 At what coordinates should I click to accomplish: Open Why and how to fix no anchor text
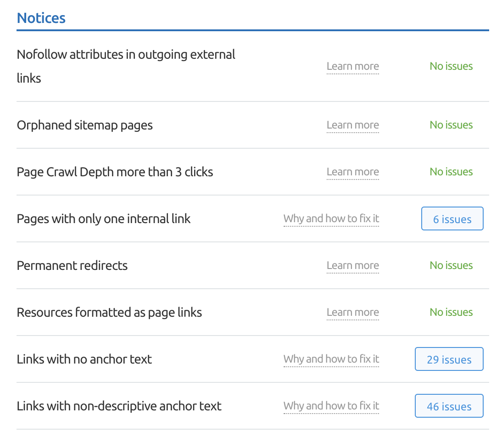(x=331, y=359)
